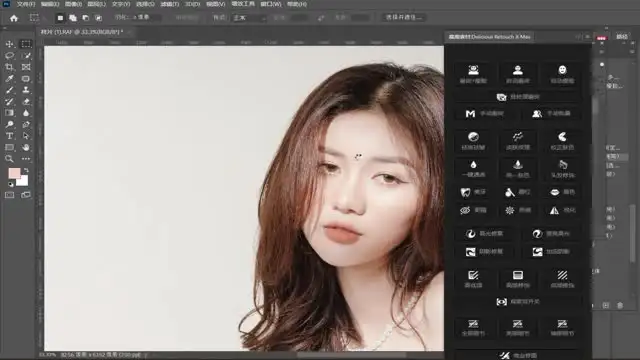
Task: Select the Move tool
Action: [9, 44]
